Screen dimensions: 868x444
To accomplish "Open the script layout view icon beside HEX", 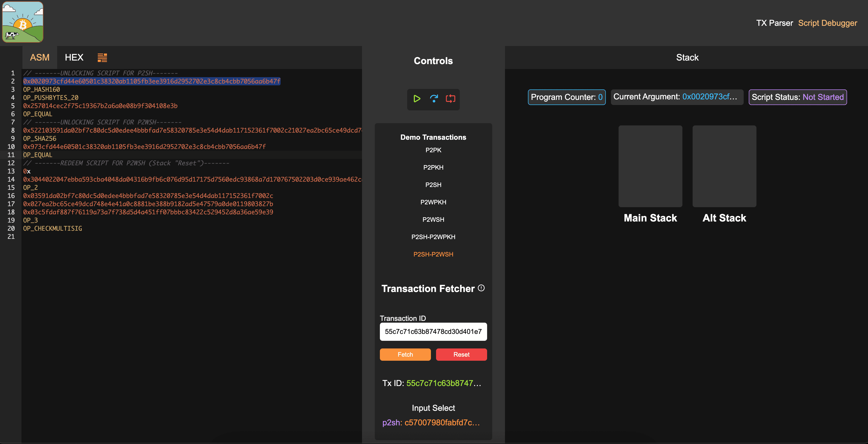I will tap(102, 57).
